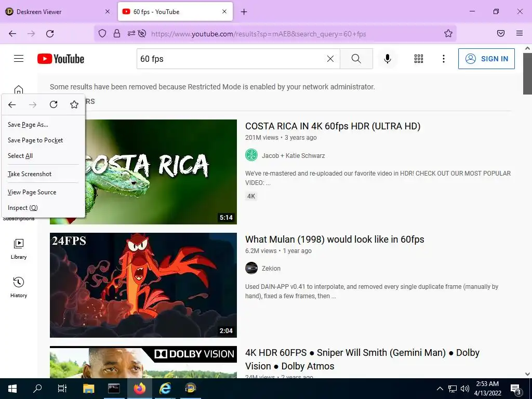Clear the search query with the X
The width and height of the screenshot is (532, 399).
pyautogui.click(x=330, y=59)
